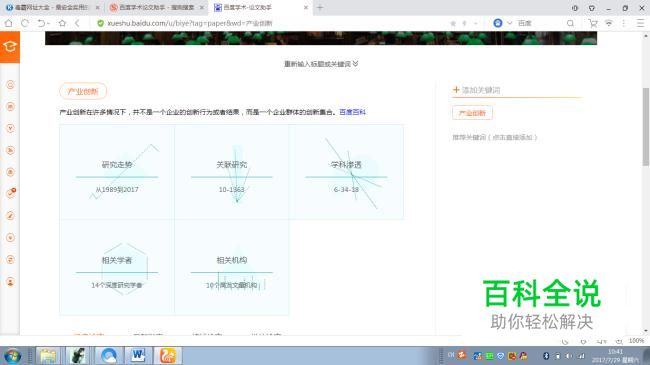The height and width of the screenshot is (365, 650).
Task: Open the sidebar icon with the red notification dot
Action: 11,193
